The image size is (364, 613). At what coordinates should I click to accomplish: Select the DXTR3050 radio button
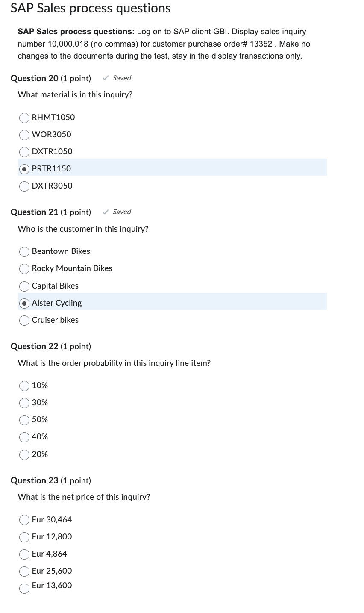(x=24, y=186)
